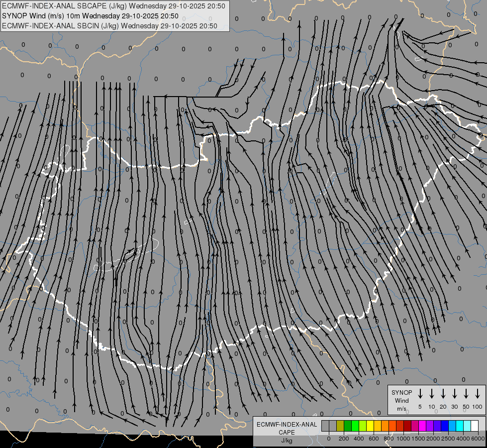Click the white lake outline in western Hungary
The image size is (487, 448).
(x=126, y=255)
